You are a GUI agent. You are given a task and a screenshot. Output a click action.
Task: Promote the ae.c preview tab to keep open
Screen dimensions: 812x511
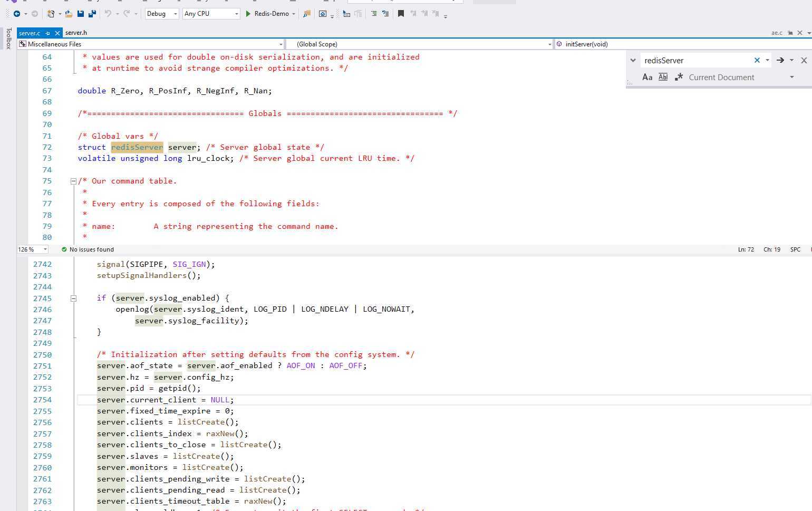(x=790, y=33)
